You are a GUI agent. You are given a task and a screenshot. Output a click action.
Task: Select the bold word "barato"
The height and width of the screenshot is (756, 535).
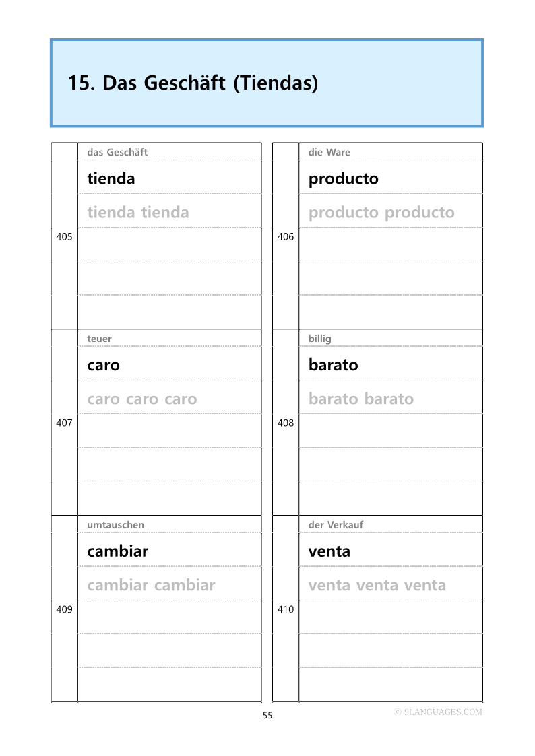(333, 365)
